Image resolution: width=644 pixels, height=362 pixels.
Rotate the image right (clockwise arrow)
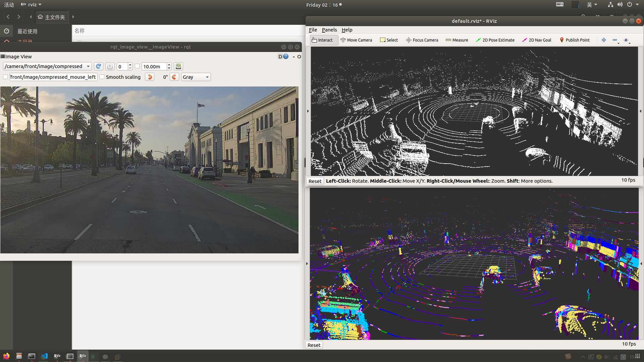point(174,77)
